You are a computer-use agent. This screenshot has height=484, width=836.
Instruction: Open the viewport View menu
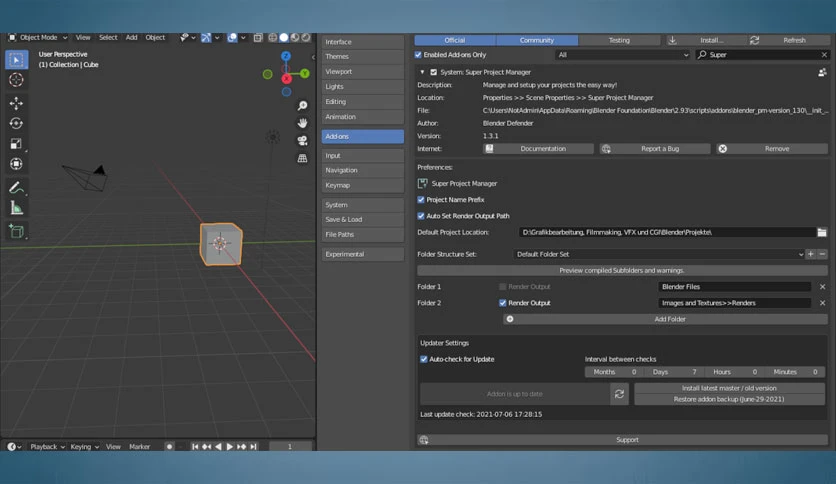[x=83, y=38]
